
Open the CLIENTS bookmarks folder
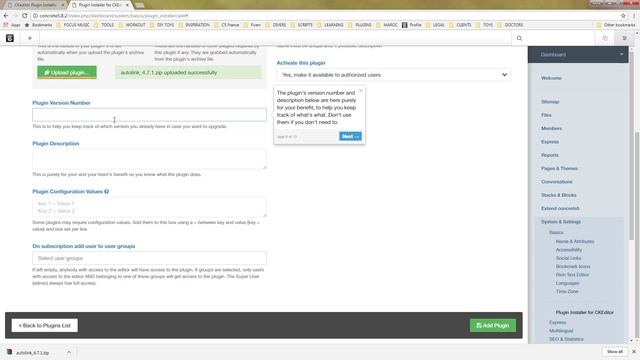pos(460,25)
